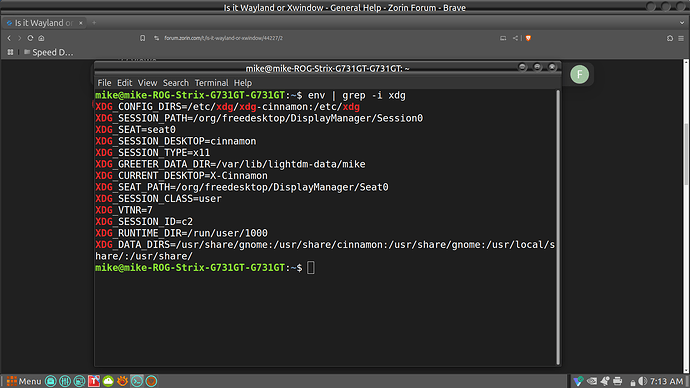
Task: Expand the tab search dropdown
Action: [x=682, y=22]
